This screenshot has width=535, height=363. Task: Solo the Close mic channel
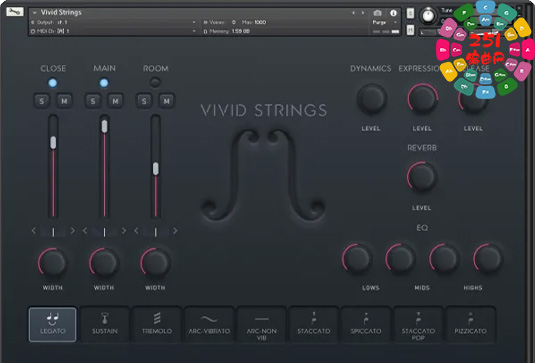pyautogui.click(x=42, y=101)
